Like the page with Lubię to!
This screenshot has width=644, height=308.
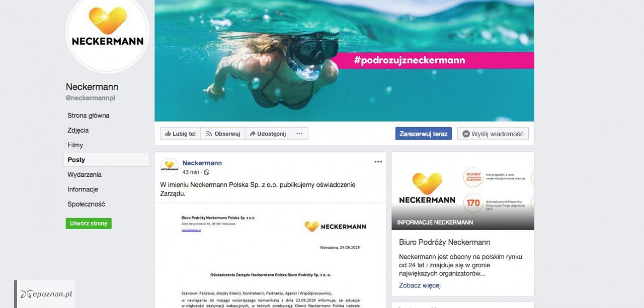coord(180,134)
